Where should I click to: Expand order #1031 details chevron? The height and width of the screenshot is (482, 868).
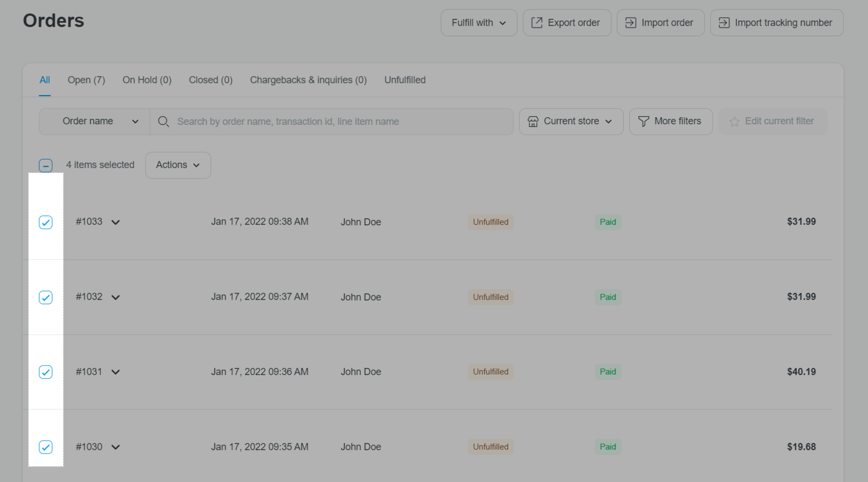tap(116, 372)
